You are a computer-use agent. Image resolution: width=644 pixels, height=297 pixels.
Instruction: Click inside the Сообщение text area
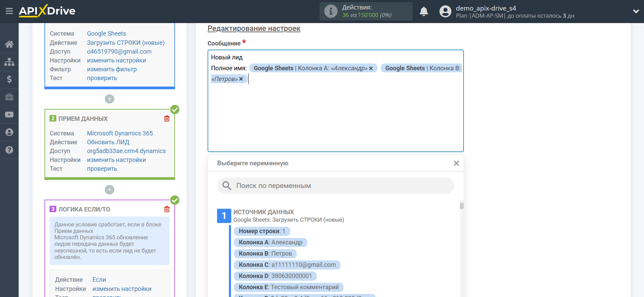coord(335,101)
